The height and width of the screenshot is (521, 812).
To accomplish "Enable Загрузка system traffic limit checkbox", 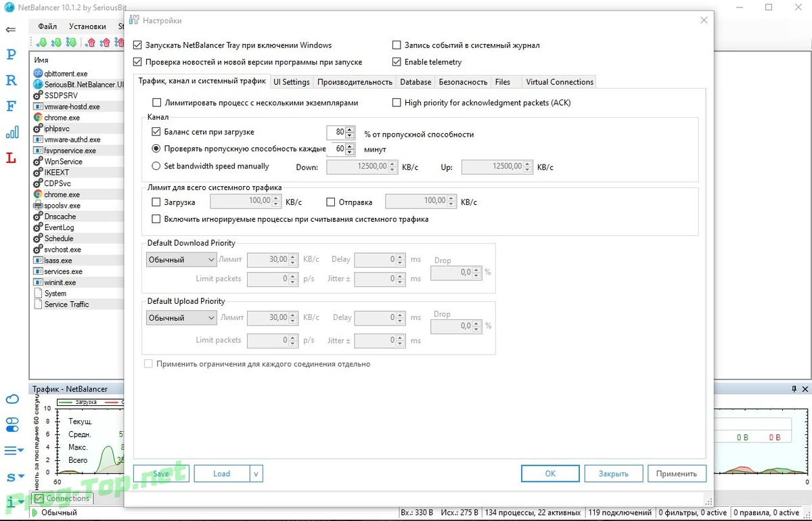I will 157,202.
